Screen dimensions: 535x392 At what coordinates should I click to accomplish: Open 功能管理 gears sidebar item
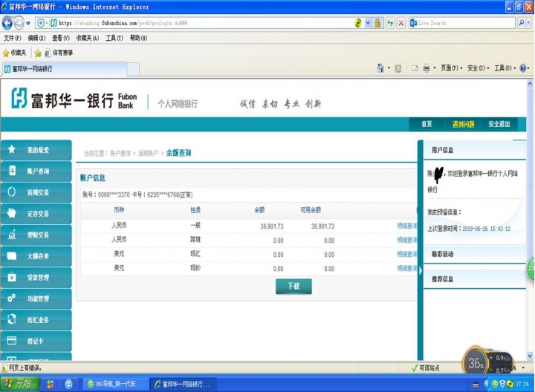point(36,298)
